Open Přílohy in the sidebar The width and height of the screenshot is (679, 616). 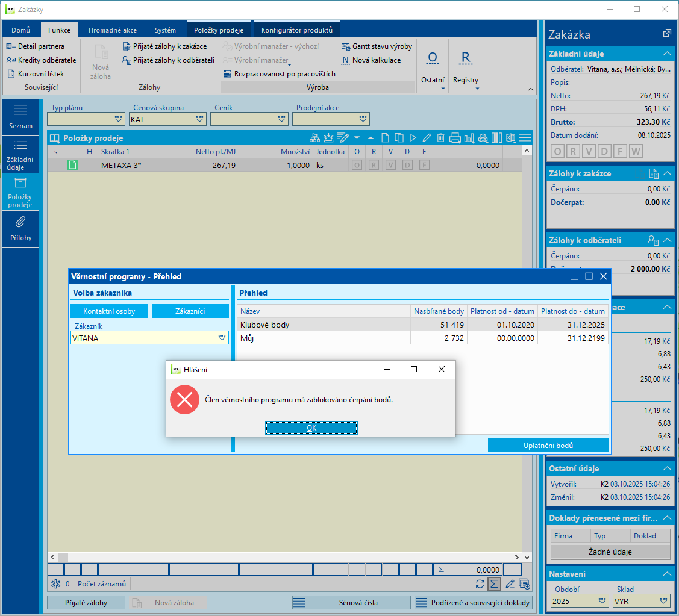tap(20, 229)
